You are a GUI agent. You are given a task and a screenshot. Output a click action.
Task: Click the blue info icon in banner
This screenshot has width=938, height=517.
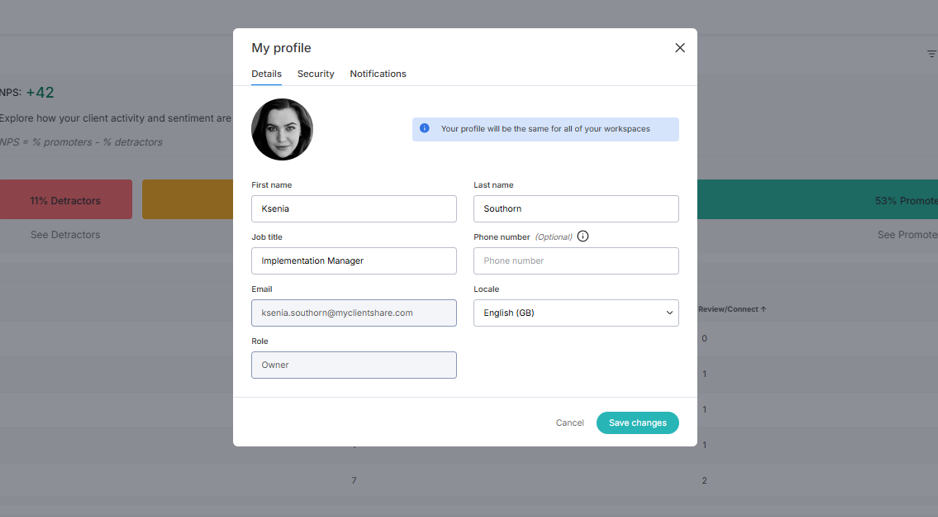424,128
